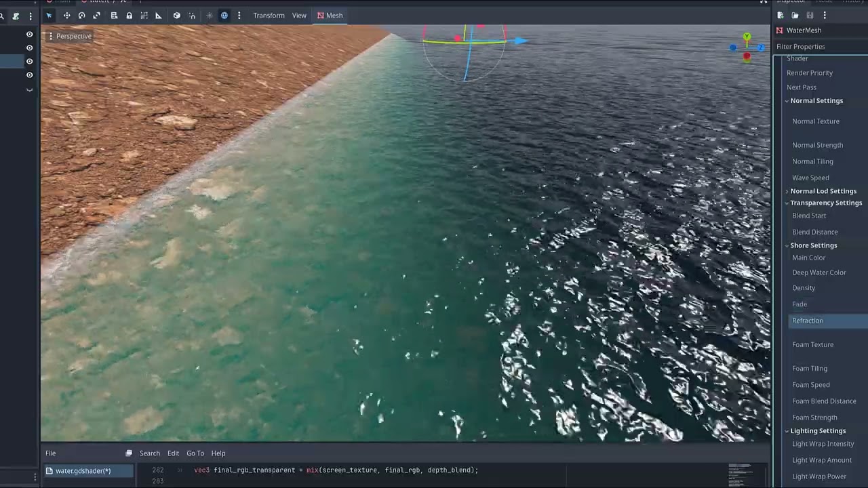The image size is (868, 488).
Task: Click the scene dock filter search icon
Action: (x=2, y=16)
